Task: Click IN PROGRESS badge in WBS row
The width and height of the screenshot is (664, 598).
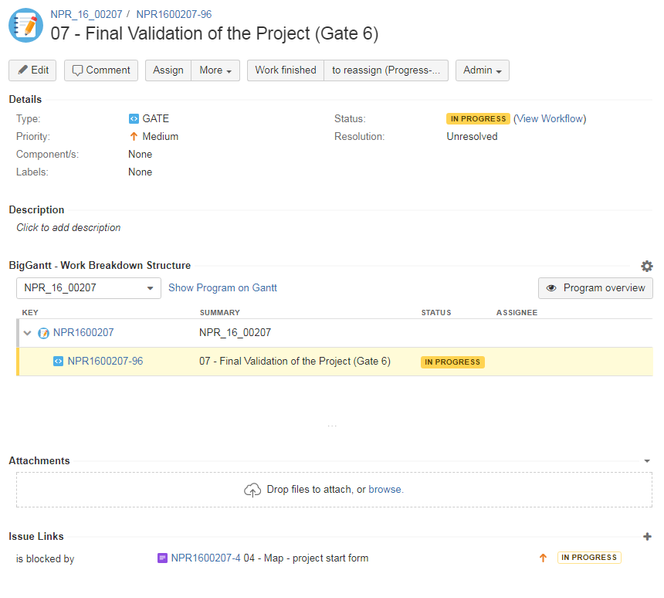Action: pyautogui.click(x=452, y=362)
